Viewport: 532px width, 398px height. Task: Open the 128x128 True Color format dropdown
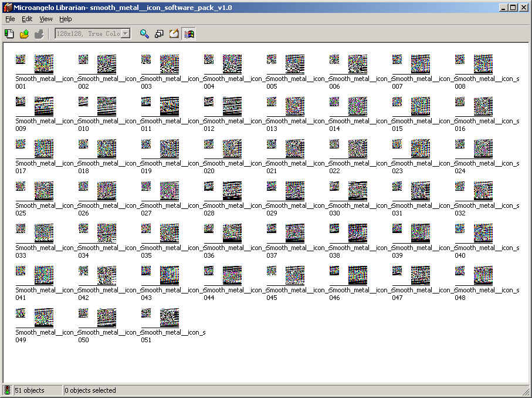(126, 33)
